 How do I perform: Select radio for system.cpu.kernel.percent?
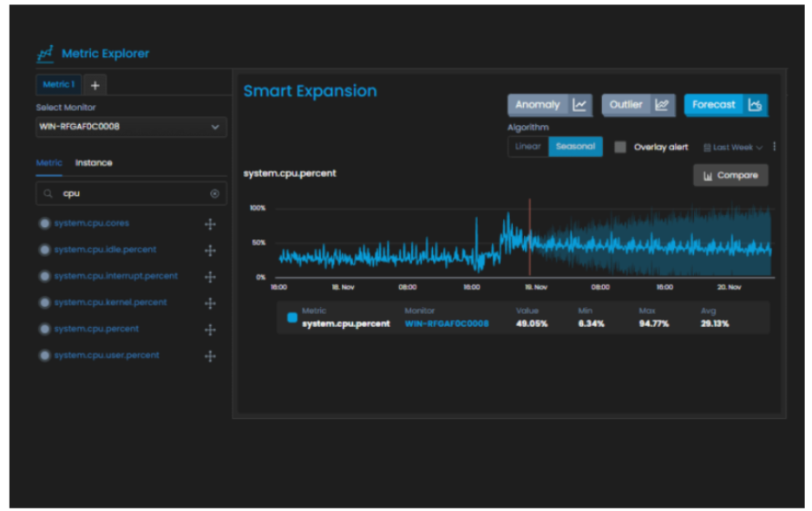pos(44,303)
